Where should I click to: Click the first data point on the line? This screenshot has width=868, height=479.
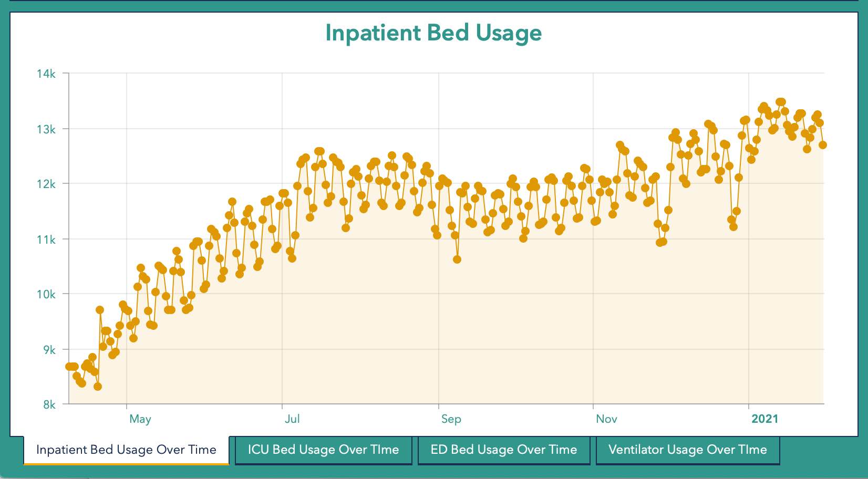click(69, 366)
